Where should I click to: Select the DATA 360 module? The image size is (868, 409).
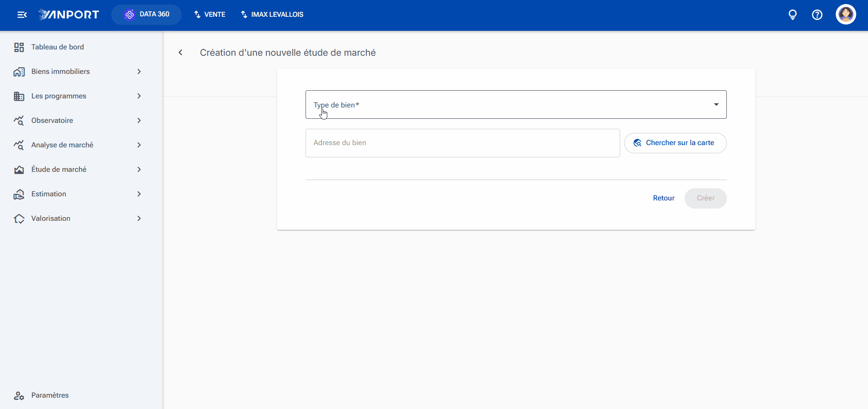pyautogui.click(x=146, y=15)
